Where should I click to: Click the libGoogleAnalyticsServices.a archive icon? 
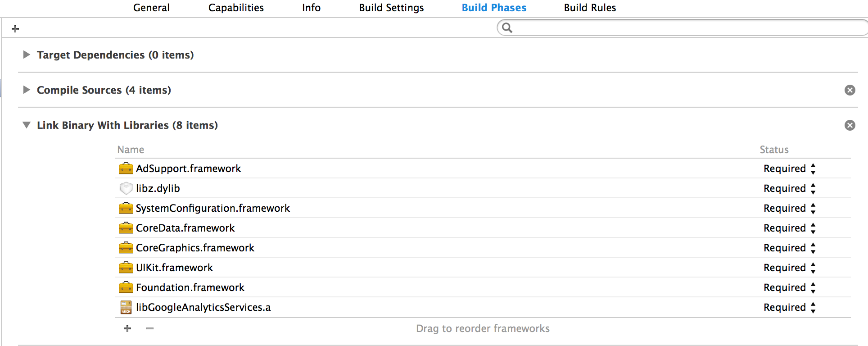126,307
